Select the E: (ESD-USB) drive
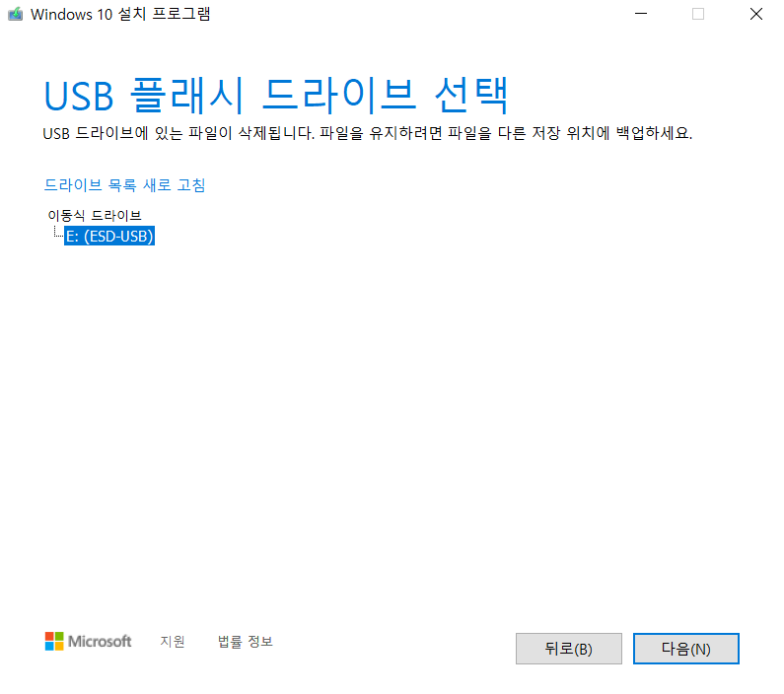The width and height of the screenshot is (784, 694). click(x=109, y=236)
